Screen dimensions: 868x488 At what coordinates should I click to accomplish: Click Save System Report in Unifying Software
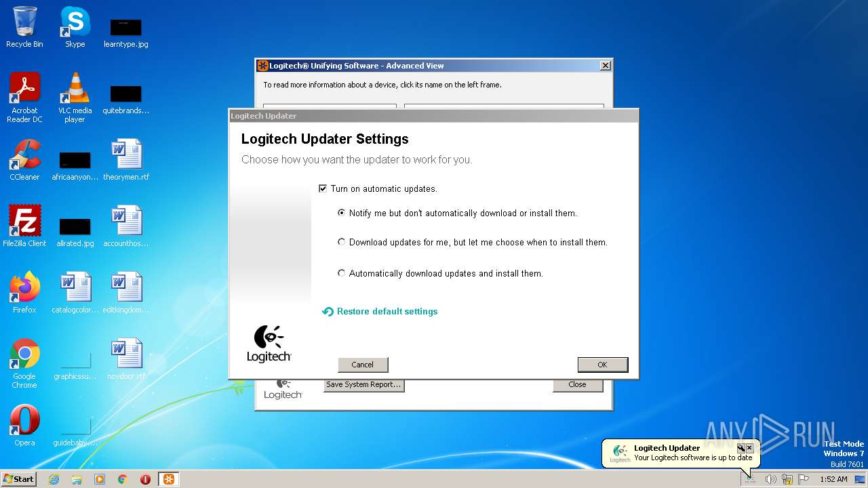click(x=363, y=384)
